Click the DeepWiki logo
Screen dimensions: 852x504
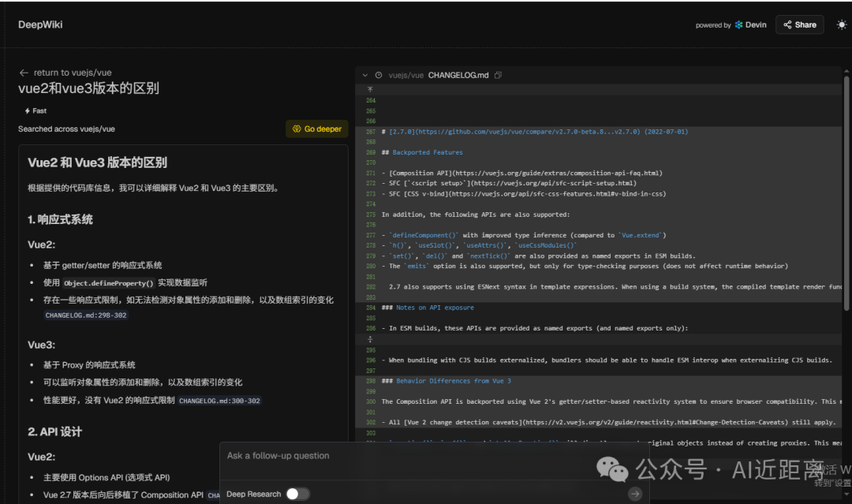pyautogui.click(x=40, y=24)
